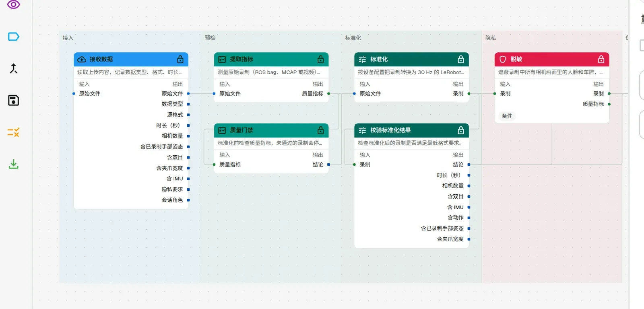Click the shield icon on 脱敏 node
Viewport: 644px width, 309px height.
coord(503,59)
